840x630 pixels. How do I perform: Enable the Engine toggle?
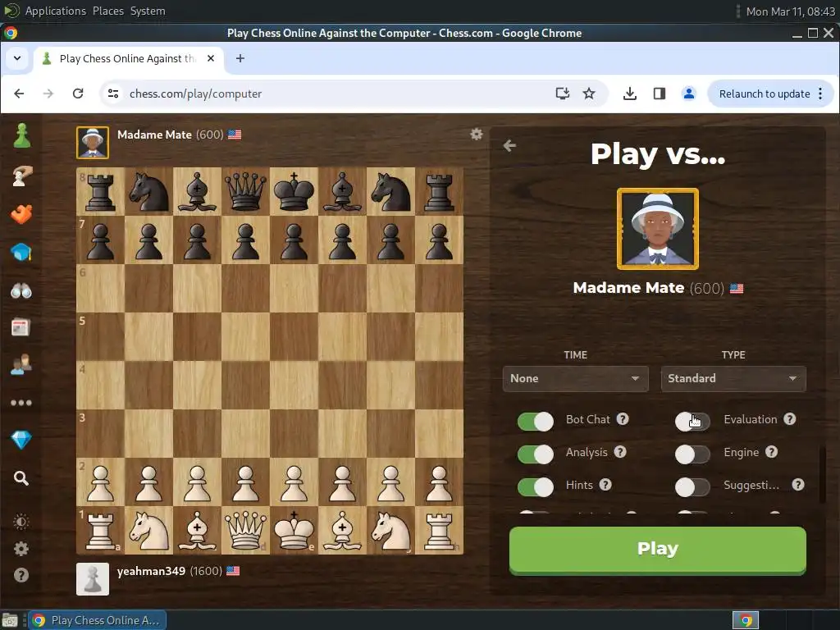[x=692, y=454]
